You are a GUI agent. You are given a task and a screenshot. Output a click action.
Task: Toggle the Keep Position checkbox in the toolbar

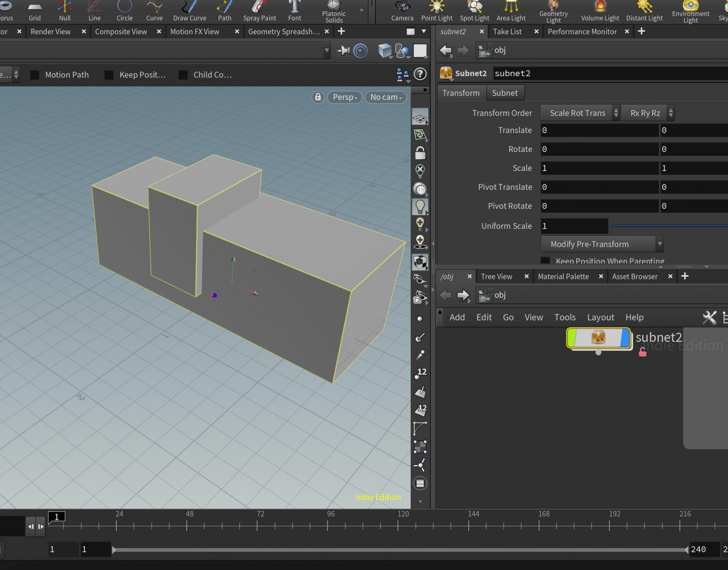pyautogui.click(x=109, y=75)
